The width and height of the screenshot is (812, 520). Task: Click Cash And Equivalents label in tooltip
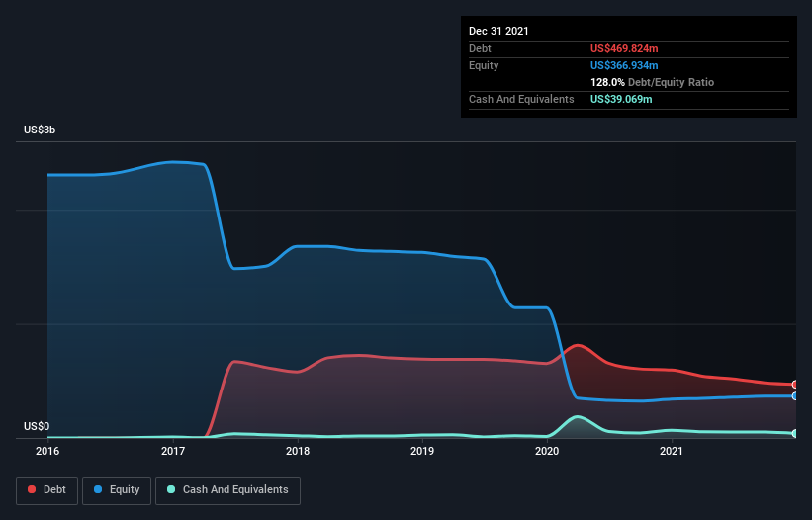point(521,99)
